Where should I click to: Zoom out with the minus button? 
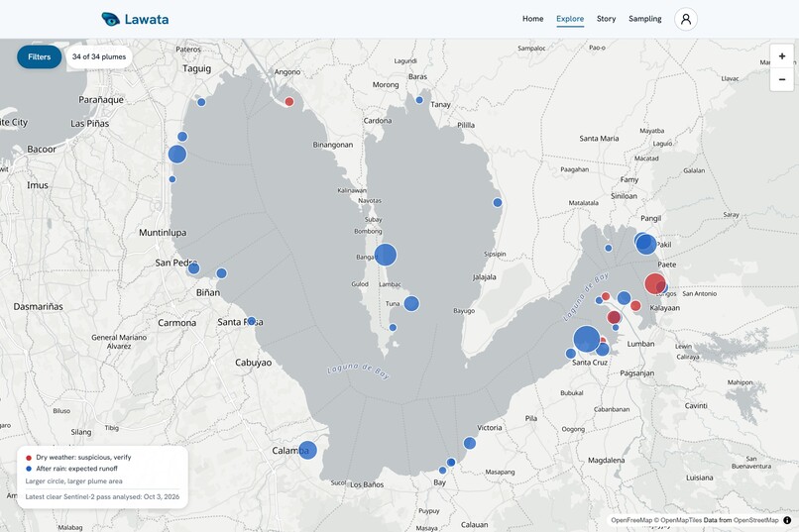click(x=782, y=79)
